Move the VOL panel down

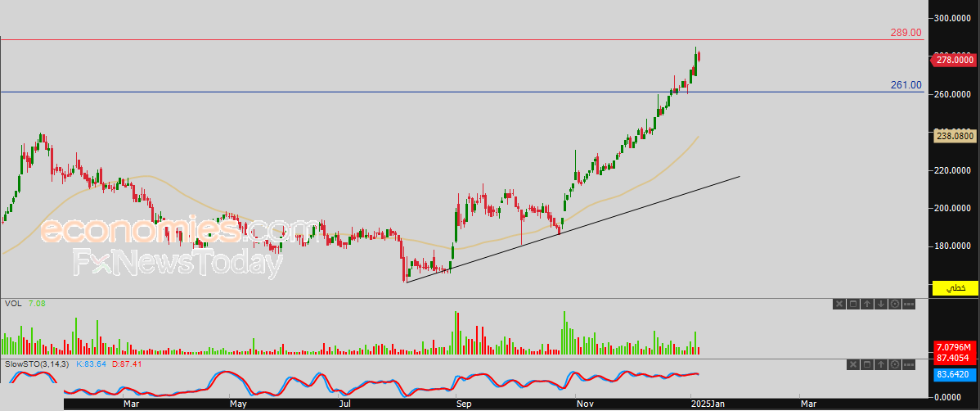point(881,304)
